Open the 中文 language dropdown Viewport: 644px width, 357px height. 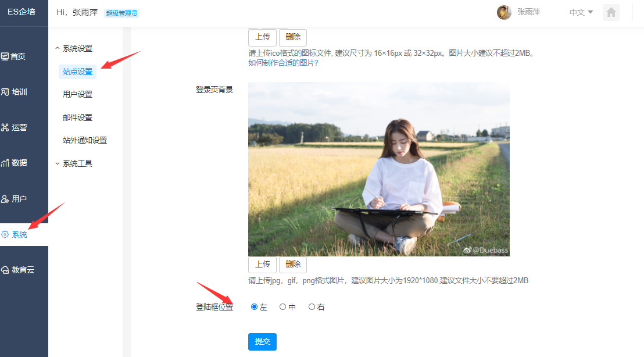(581, 12)
